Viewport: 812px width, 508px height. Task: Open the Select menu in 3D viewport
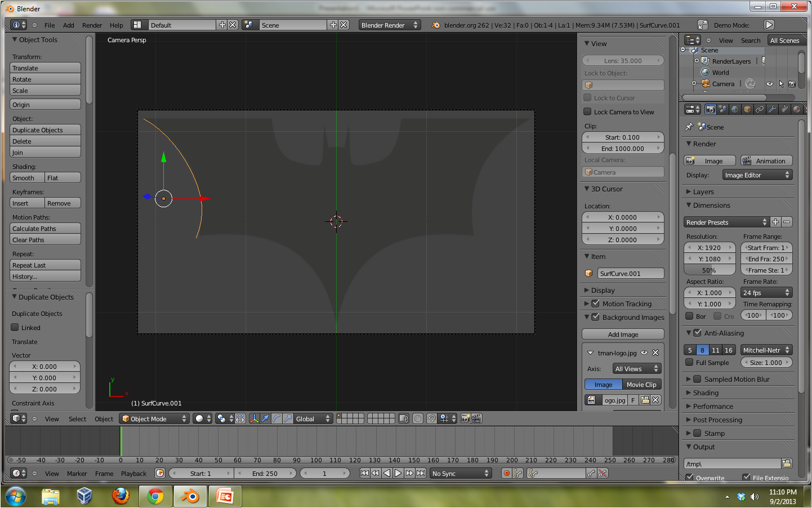pos(77,419)
